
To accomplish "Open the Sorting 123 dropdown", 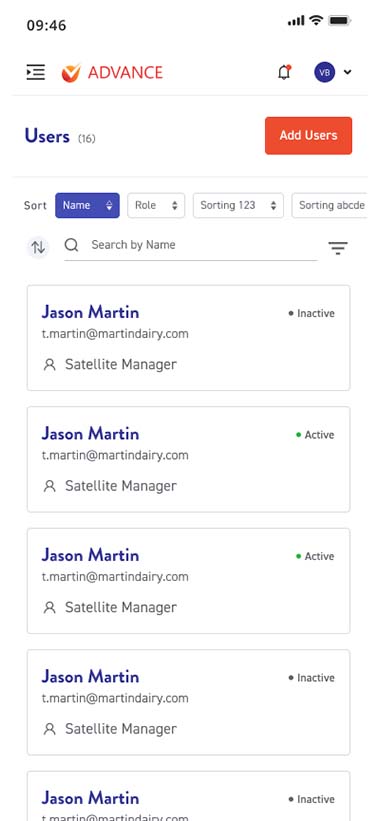I will pos(238,205).
